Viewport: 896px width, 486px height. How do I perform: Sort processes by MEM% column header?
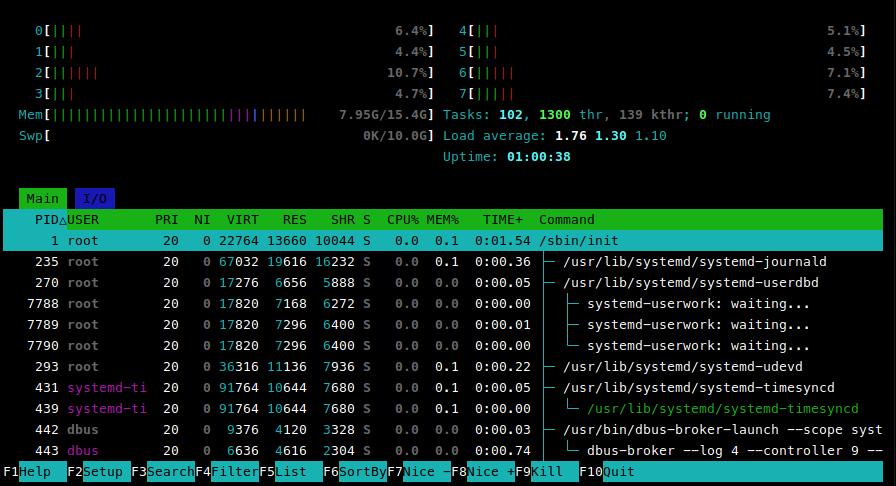[x=442, y=219]
